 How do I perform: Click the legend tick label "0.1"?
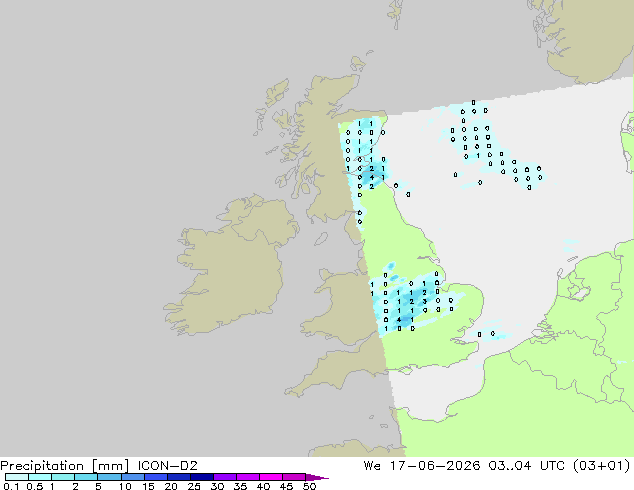11,486
